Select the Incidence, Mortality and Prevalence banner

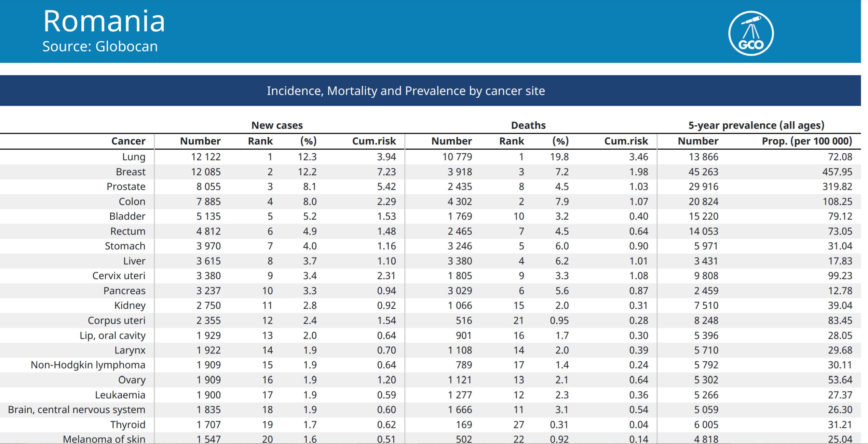[406, 91]
